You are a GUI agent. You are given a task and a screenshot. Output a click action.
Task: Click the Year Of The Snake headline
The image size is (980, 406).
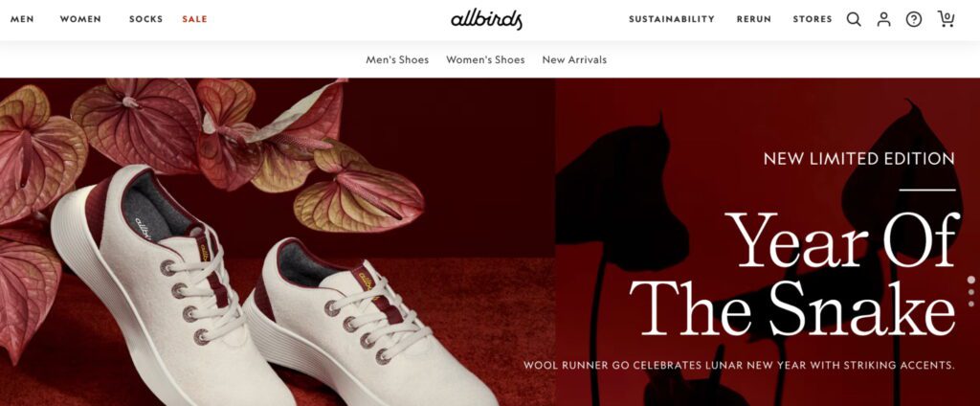tap(794, 273)
